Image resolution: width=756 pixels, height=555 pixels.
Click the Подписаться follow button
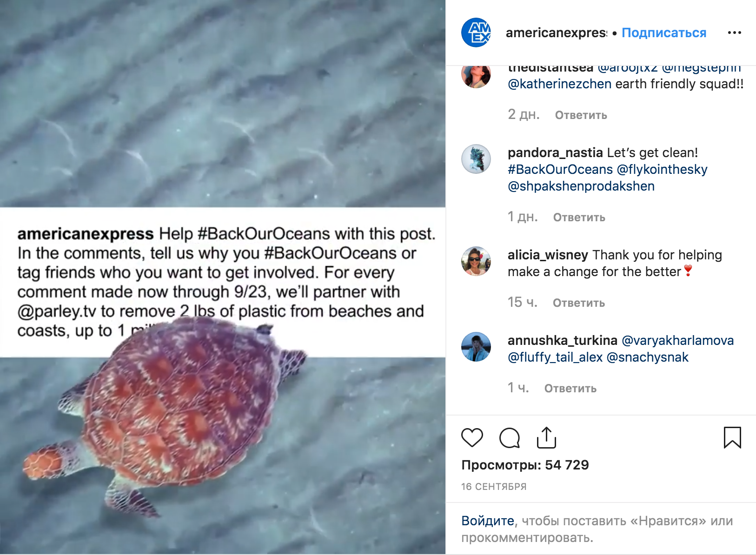point(663,33)
